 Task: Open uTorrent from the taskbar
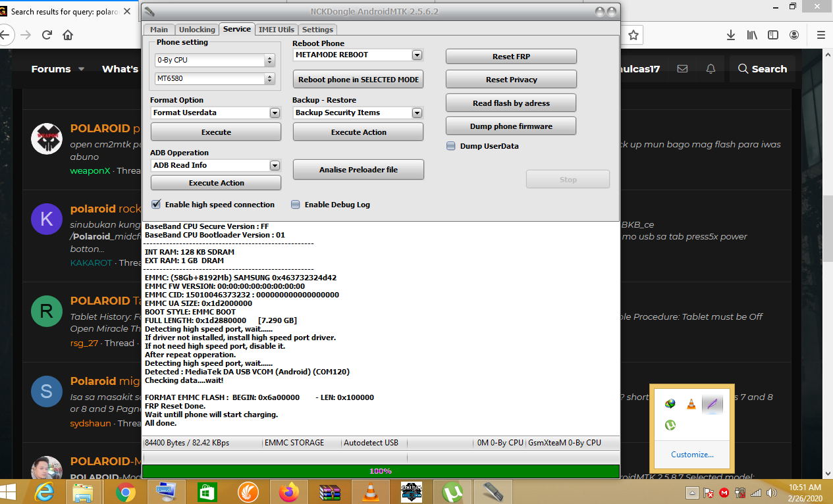pos(452,491)
